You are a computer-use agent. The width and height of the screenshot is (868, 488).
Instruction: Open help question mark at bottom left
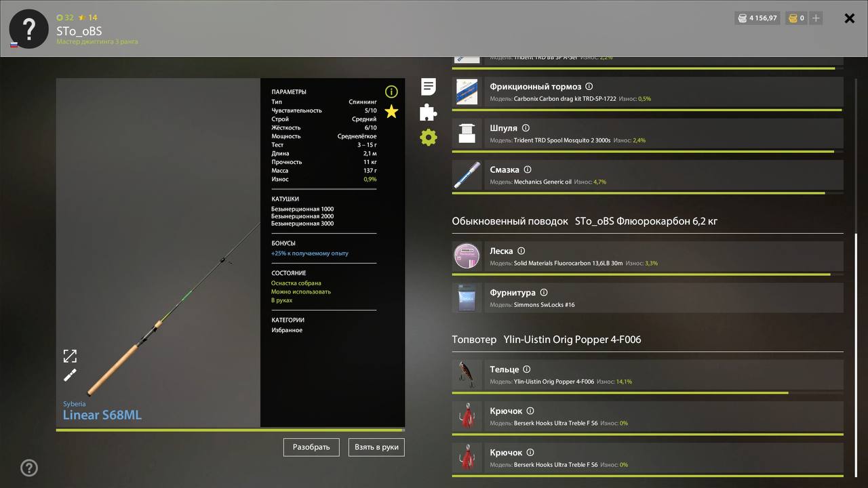tap(29, 468)
